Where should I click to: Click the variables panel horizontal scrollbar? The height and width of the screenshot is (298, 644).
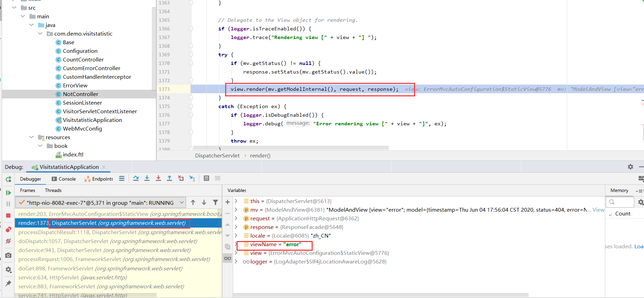tap(380, 295)
